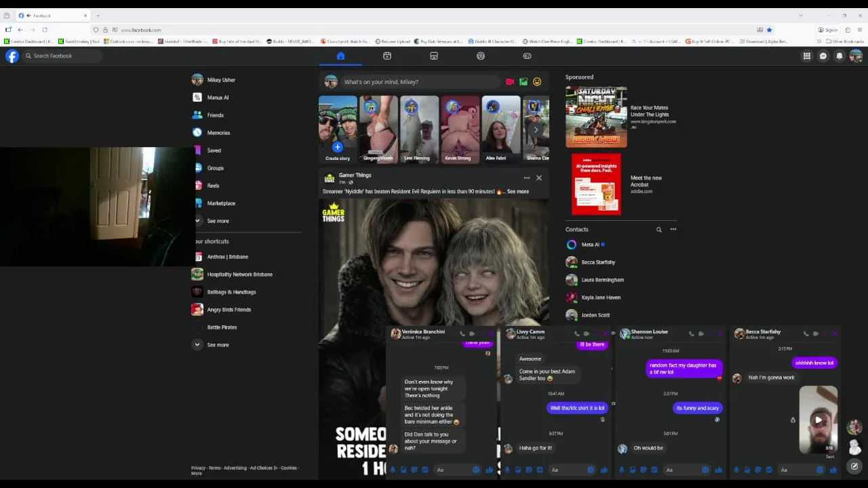The height and width of the screenshot is (488, 868).
Task: Add photo/video from post composer
Action: pos(524,82)
